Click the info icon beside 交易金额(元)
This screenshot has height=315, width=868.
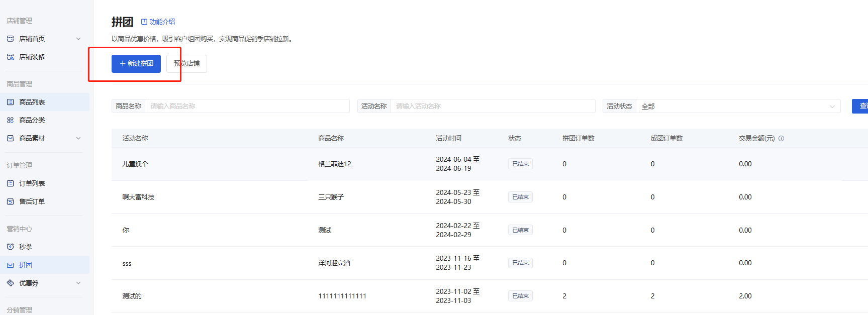781,138
